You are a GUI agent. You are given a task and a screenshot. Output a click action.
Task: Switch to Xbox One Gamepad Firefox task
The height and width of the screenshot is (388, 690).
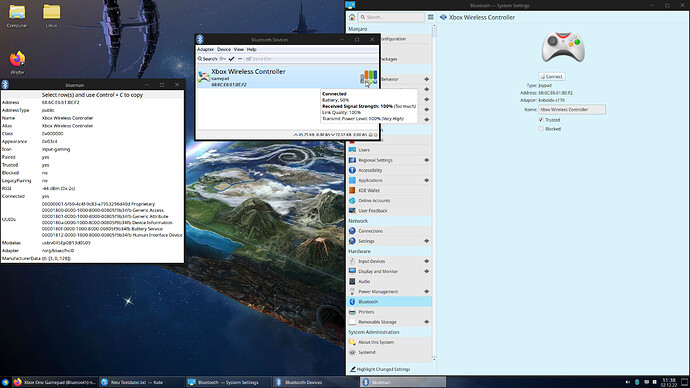(54, 382)
